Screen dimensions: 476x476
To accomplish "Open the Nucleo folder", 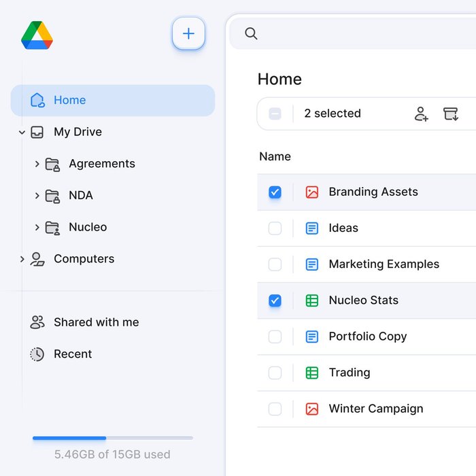I will pos(88,227).
